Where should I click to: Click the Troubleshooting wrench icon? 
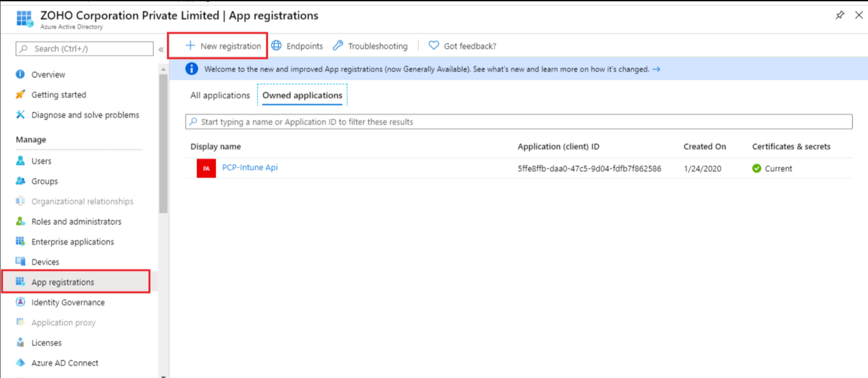click(x=338, y=46)
